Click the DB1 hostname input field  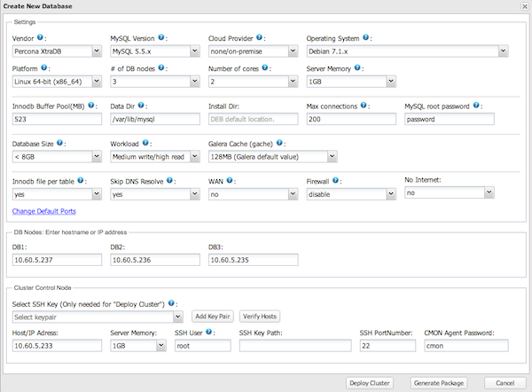[56, 260]
